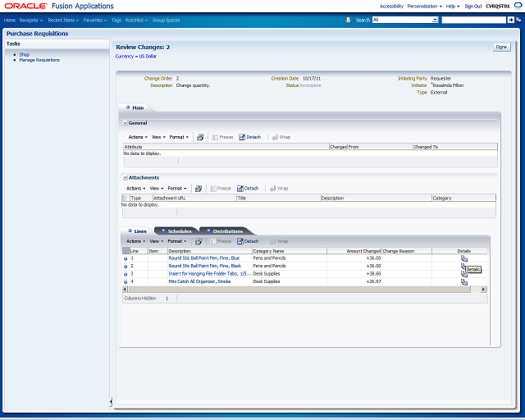This screenshot has height=420, width=525.
Task: Open the Format menu in General
Action: pyautogui.click(x=179, y=137)
